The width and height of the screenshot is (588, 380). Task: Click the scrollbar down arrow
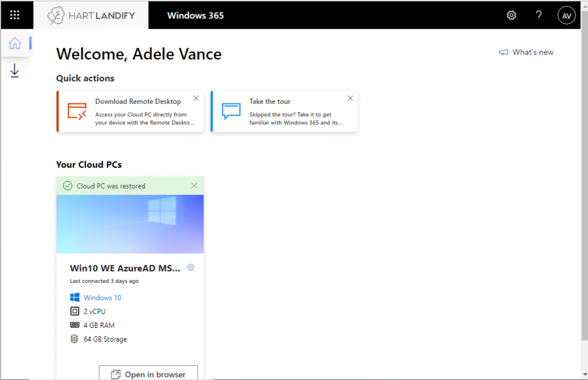[585, 374]
